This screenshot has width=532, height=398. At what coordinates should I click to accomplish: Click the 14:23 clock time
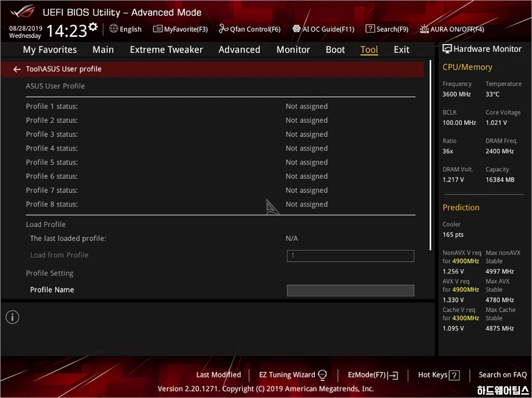(67, 31)
